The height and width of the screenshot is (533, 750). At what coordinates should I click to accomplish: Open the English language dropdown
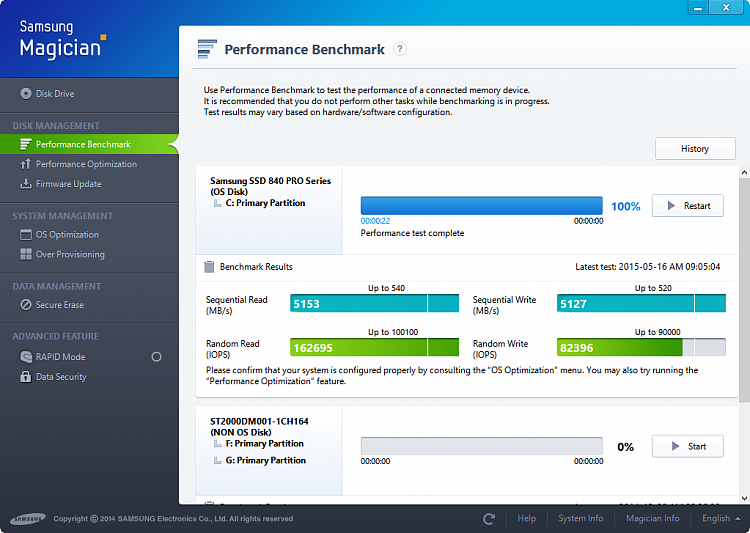click(721, 519)
